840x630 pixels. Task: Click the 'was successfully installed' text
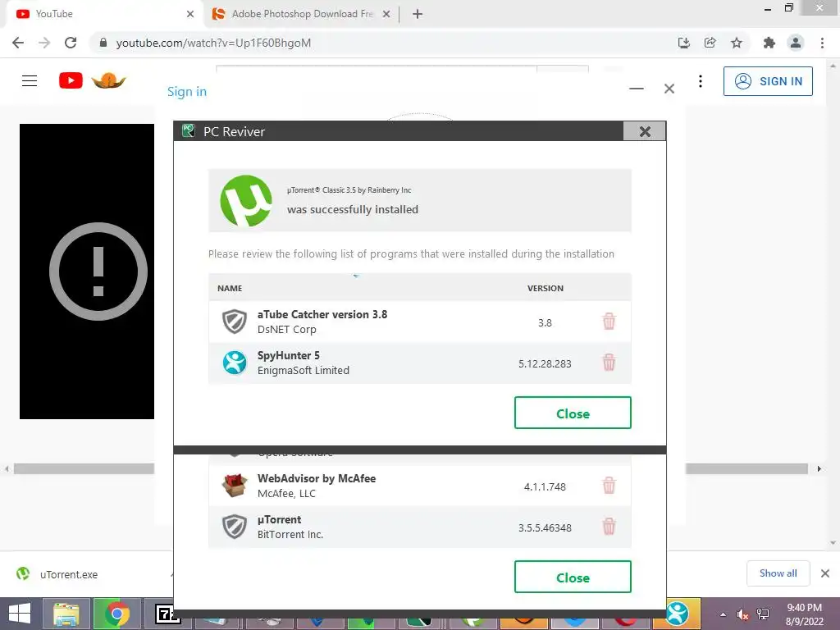point(353,209)
